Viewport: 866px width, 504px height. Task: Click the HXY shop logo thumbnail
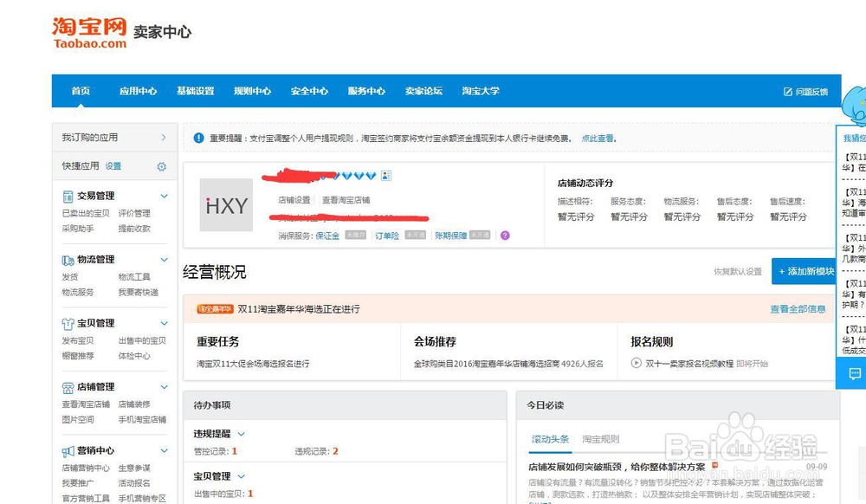(x=226, y=204)
